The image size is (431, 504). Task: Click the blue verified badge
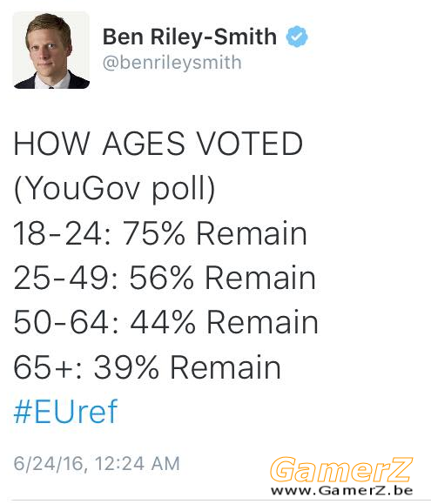click(297, 37)
